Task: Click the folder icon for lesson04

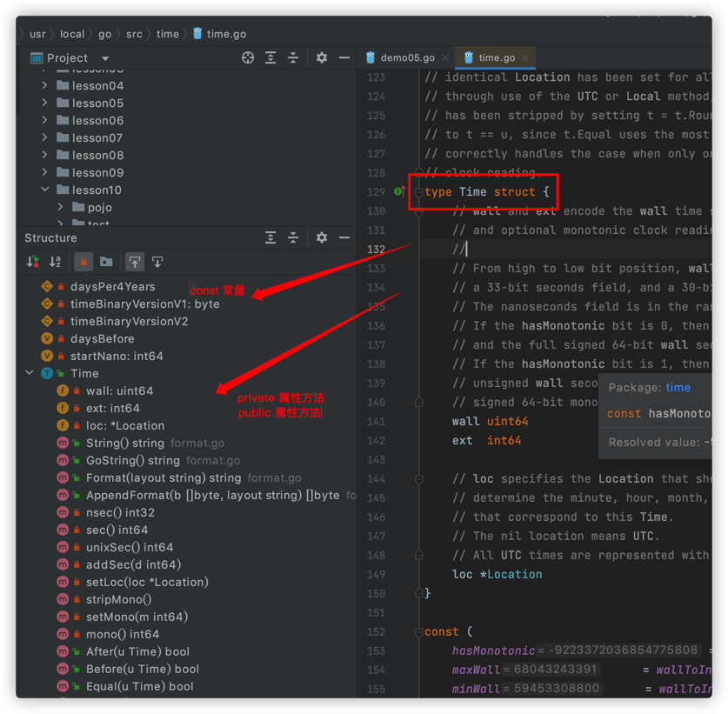Action: pos(63,85)
